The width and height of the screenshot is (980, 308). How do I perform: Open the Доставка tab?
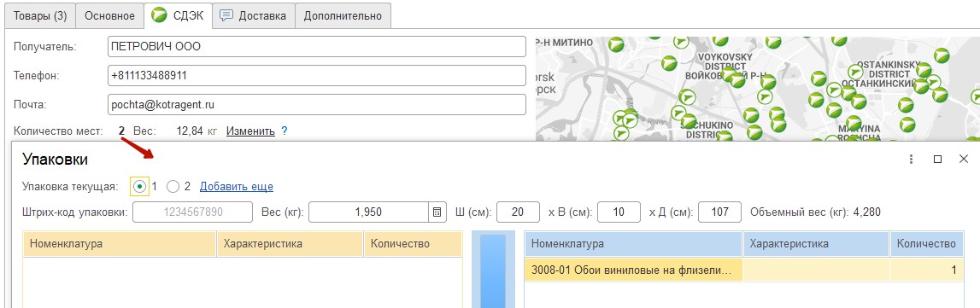pos(254,15)
